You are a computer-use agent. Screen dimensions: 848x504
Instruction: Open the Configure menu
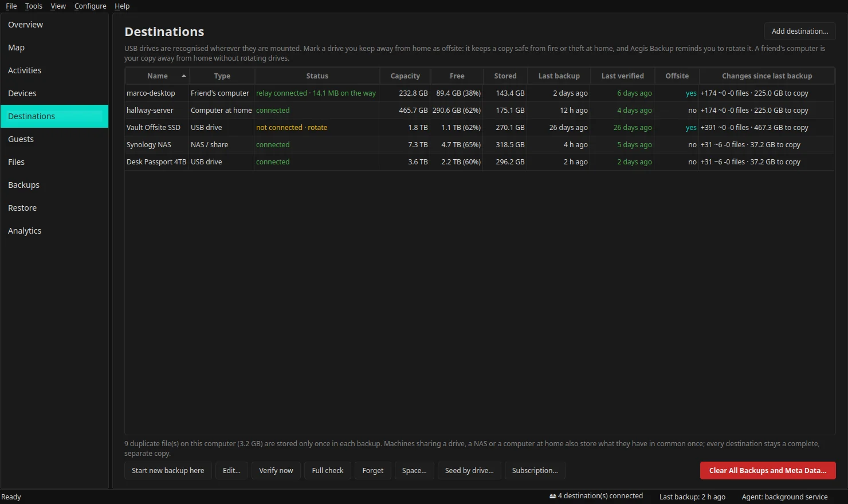tap(91, 6)
